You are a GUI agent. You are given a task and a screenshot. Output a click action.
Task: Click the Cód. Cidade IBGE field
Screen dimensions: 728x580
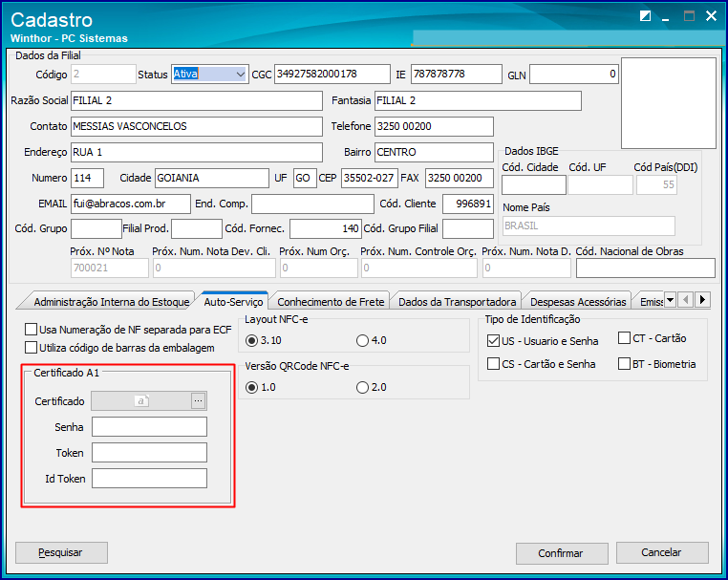(x=534, y=184)
